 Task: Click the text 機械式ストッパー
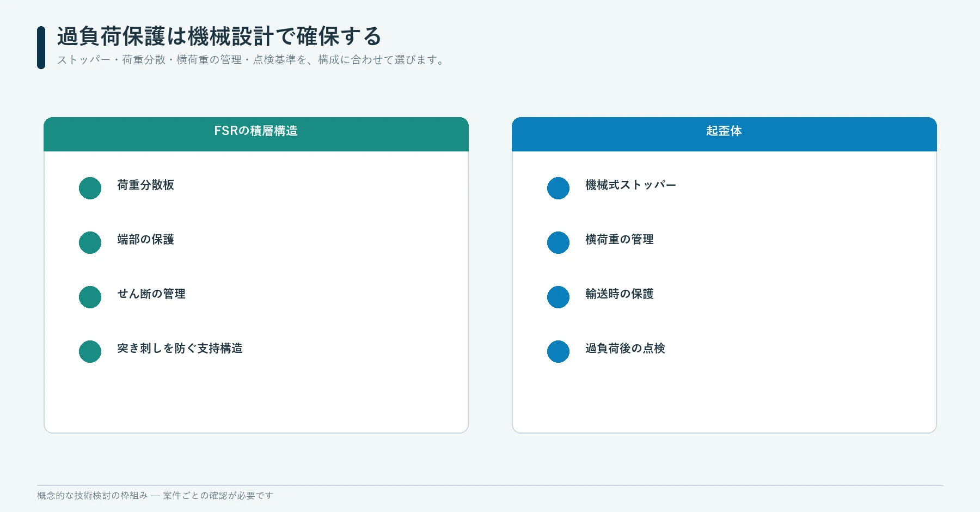(630, 185)
